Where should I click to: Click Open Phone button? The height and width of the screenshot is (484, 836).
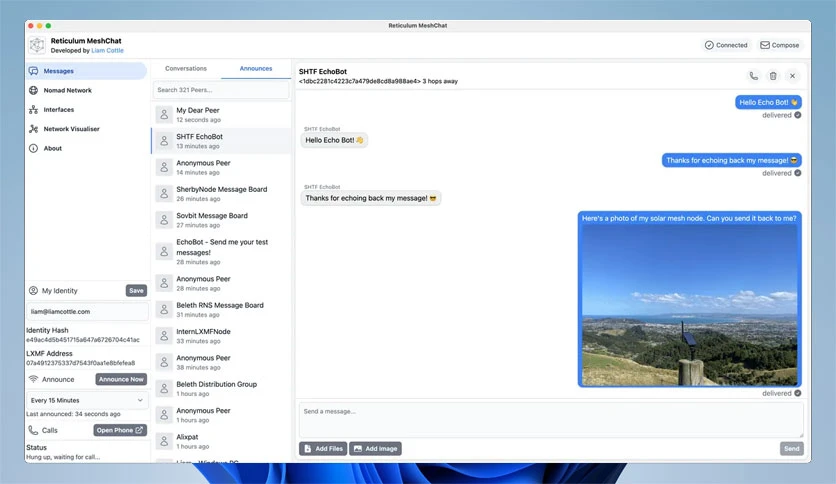click(120, 430)
